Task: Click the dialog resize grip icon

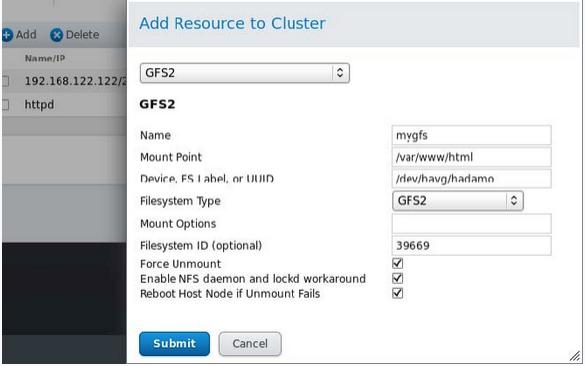Action: pyautogui.click(x=575, y=356)
